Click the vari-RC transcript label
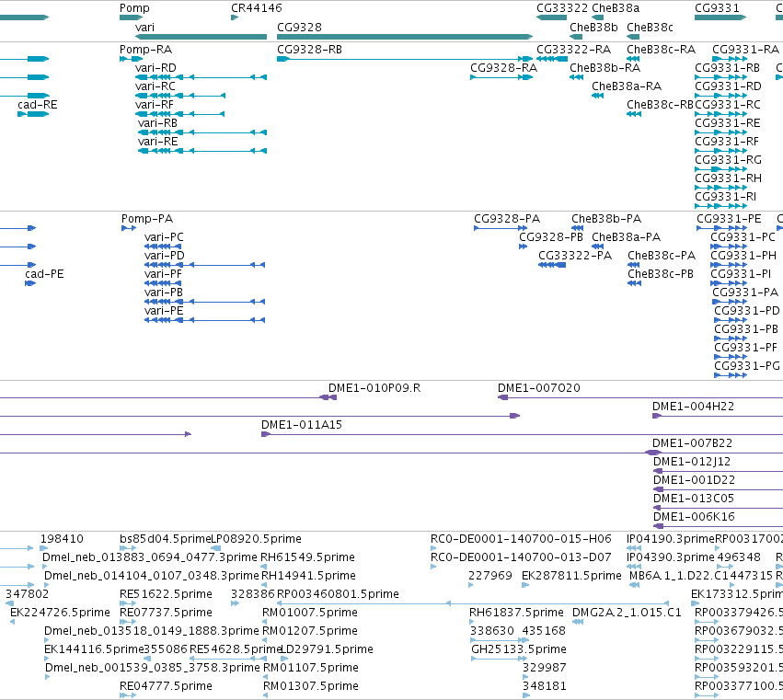The height and width of the screenshot is (700, 783). pyautogui.click(x=155, y=86)
